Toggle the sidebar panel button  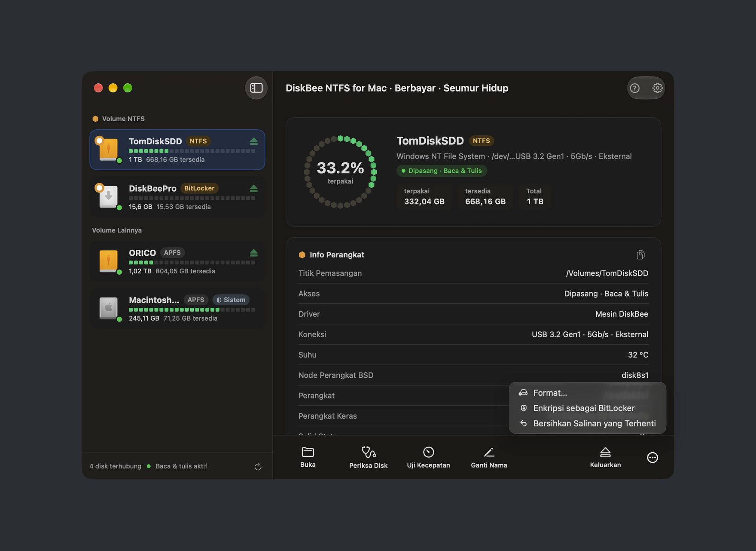(256, 88)
